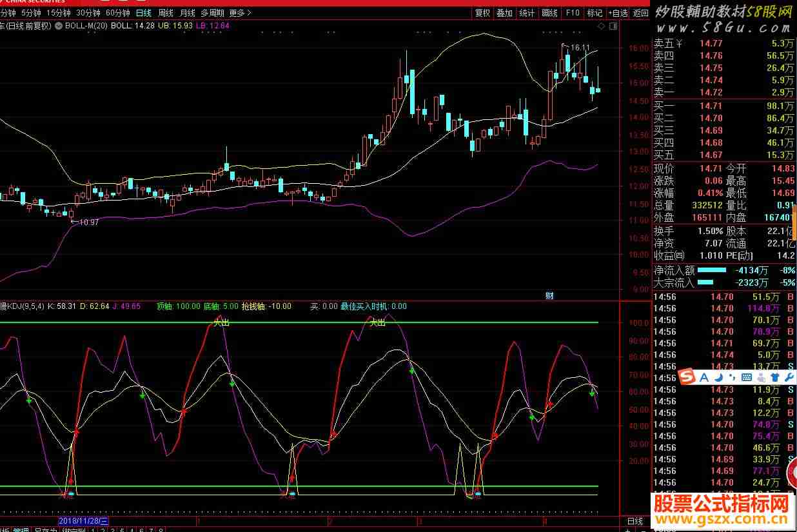797x532 pixels.
Task: Open Sogou skin shirt icon
Action: pyautogui.click(x=774, y=377)
